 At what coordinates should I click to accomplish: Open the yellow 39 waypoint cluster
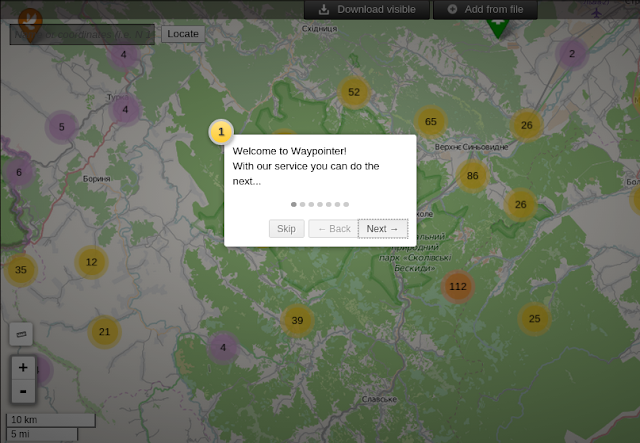[297, 321]
